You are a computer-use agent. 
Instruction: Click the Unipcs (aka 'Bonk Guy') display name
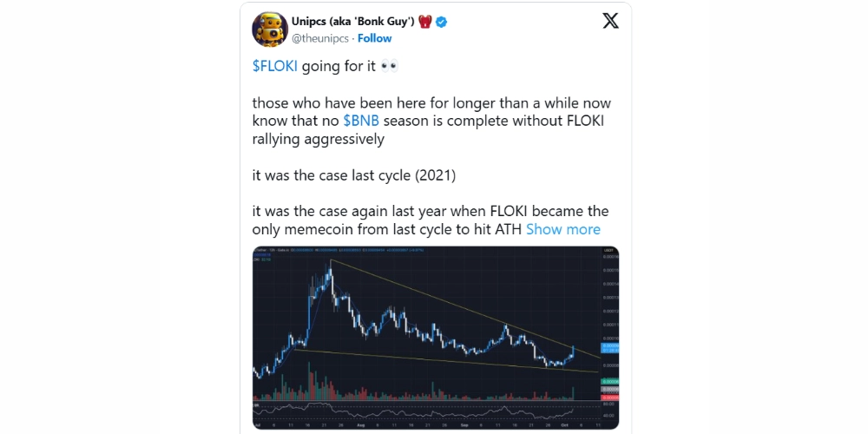[347, 22]
